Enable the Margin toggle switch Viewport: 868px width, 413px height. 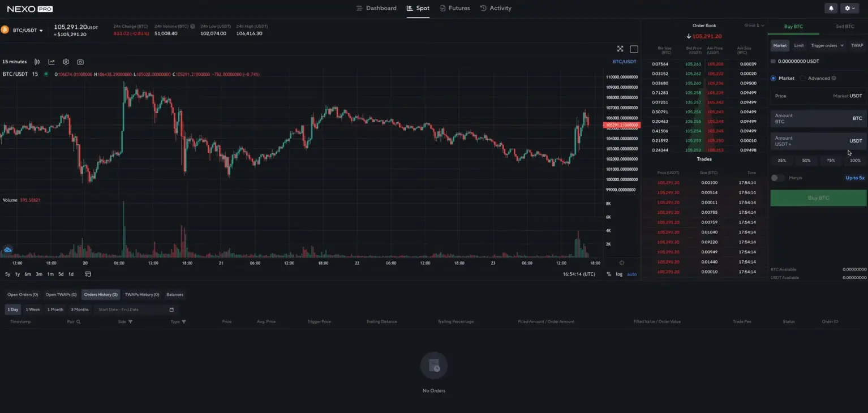coord(778,178)
